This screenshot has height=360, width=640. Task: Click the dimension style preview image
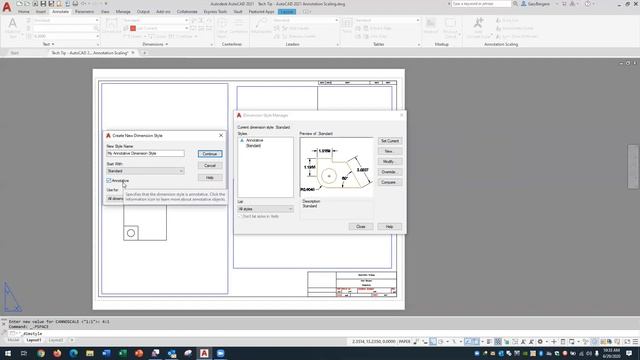click(x=336, y=167)
